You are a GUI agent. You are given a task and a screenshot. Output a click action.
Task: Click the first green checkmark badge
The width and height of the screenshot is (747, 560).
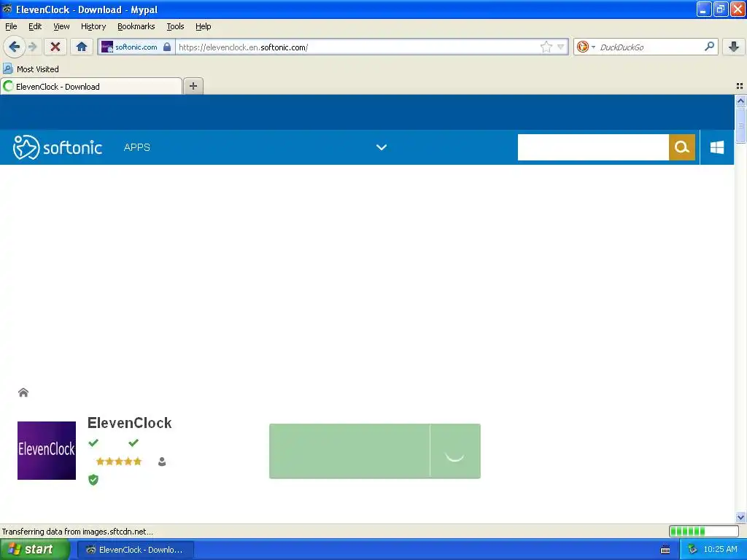click(x=93, y=443)
